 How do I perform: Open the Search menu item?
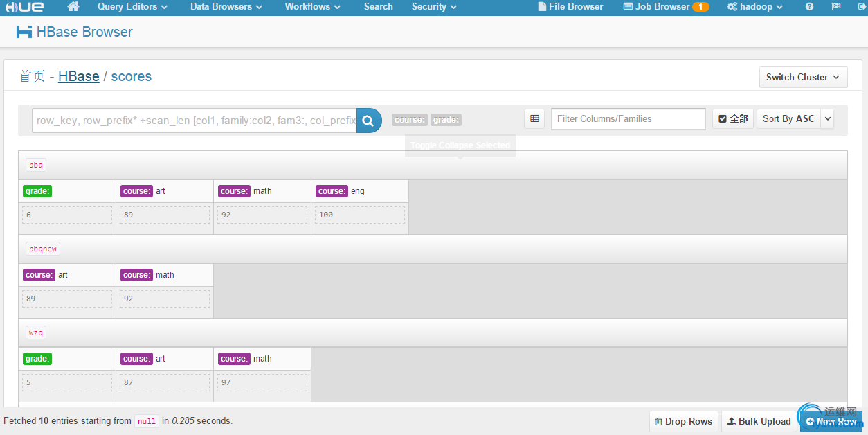pos(379,7)
